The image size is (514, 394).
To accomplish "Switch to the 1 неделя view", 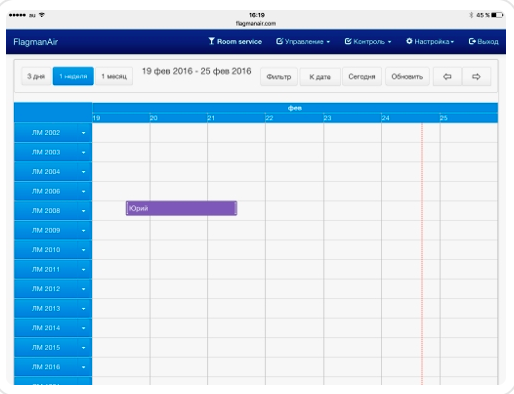I will pos(73,76).
